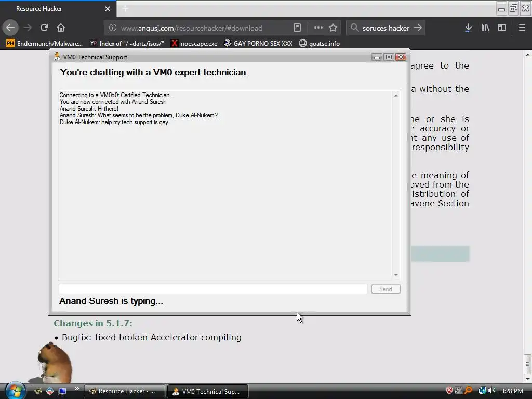
Task: Click the Show Desktop quick launch icon
Action: (x=62, y=391)
